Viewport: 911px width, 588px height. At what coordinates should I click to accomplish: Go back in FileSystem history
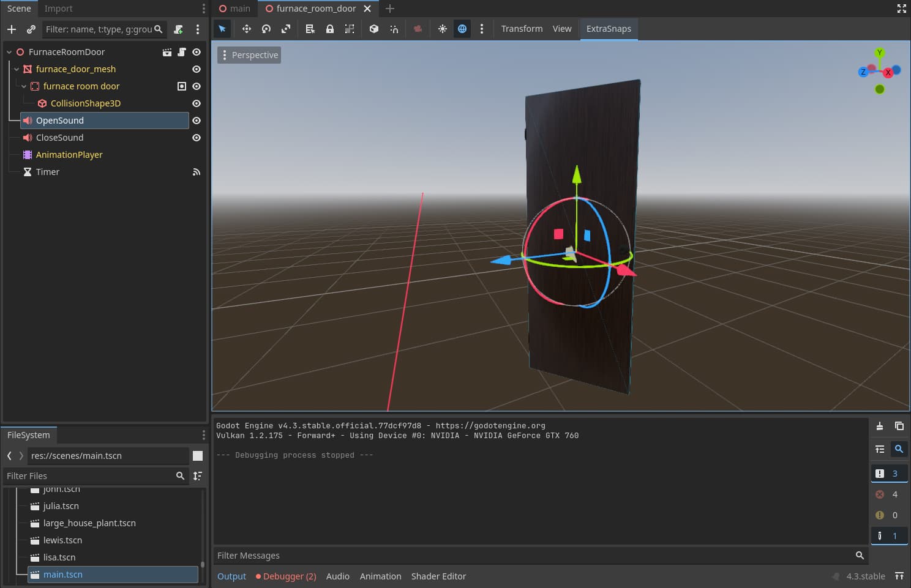[9, 456]
